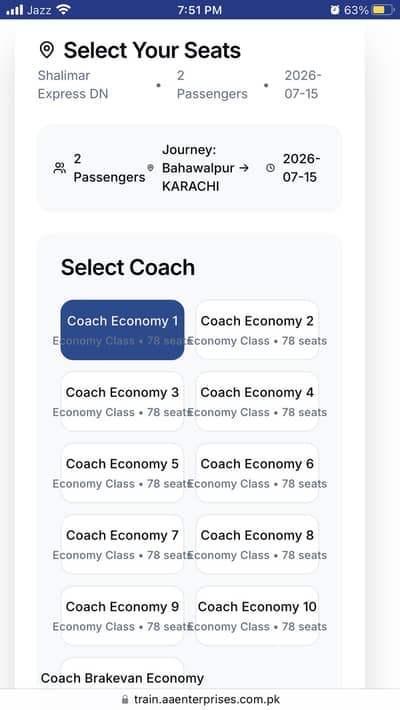Tap the passengers group icon
This screenshot has height=710, width=400.
60,168
